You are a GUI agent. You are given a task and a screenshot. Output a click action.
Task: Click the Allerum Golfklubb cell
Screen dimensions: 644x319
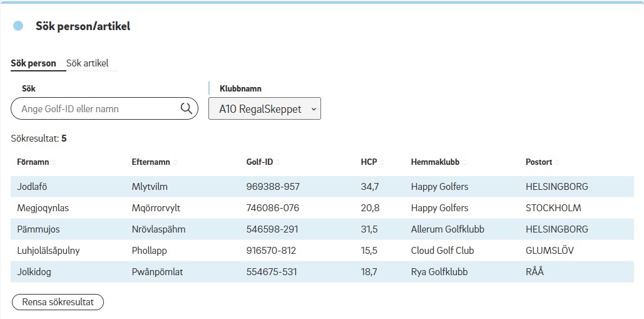[x=447, y=229]
